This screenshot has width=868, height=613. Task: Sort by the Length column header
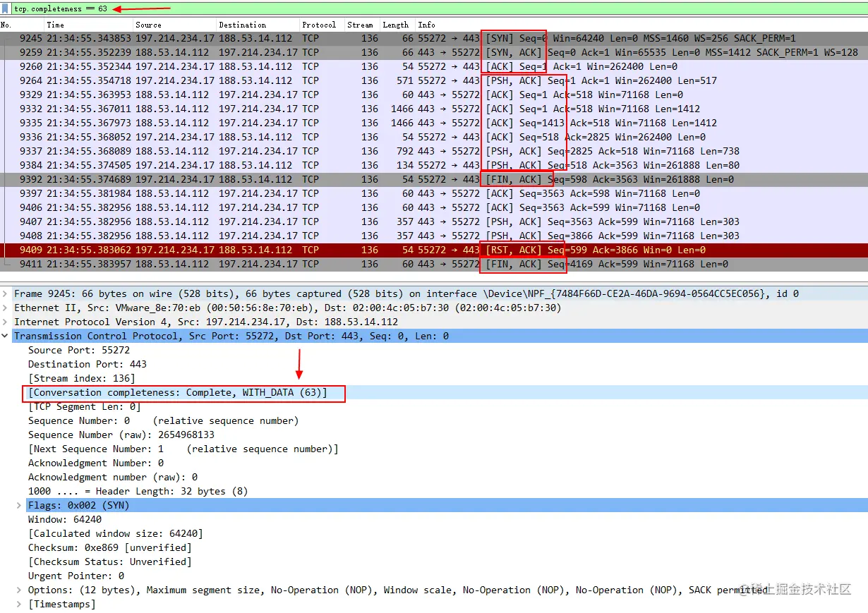click(x=397, y=25)
